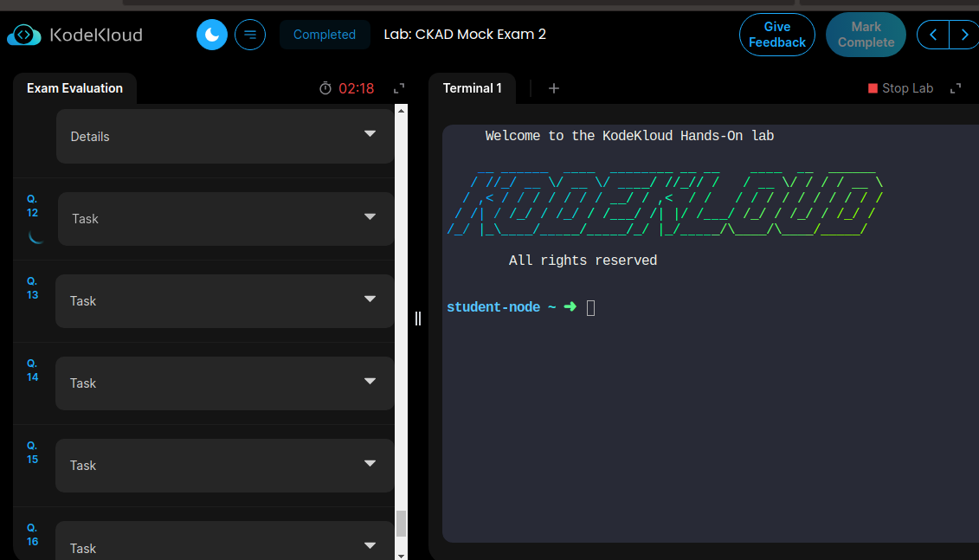Select the Exam Evaluation tab
This screenshot has height=560, width=979.
pyautogui.click(x=75, y=88)
